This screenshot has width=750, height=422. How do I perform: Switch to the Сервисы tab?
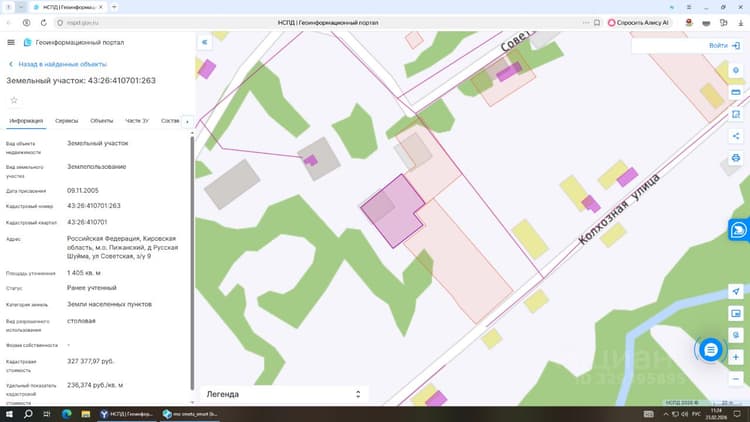point(66,121)
